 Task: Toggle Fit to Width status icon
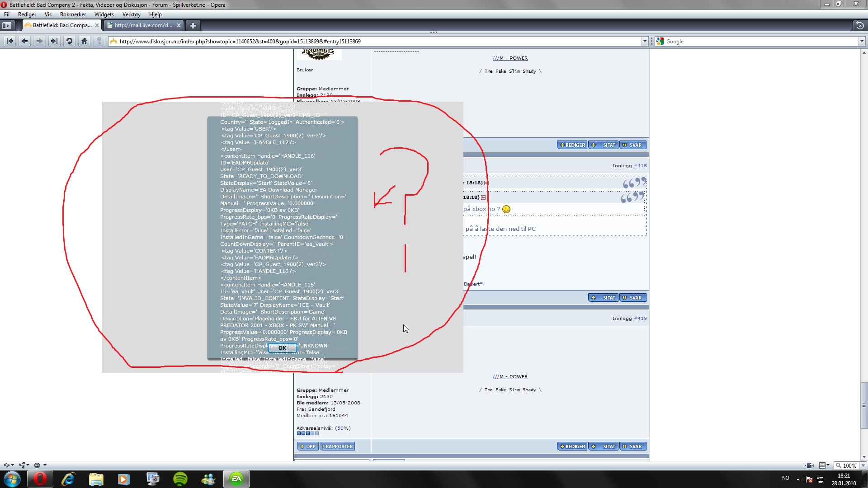click(x=810, y=465)
